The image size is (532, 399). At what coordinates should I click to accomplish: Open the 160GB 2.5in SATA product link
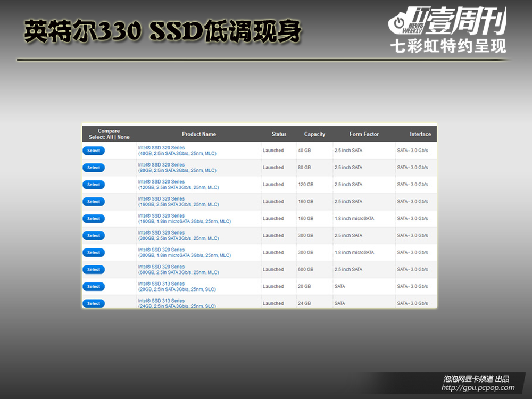click(x=178, y=202)
